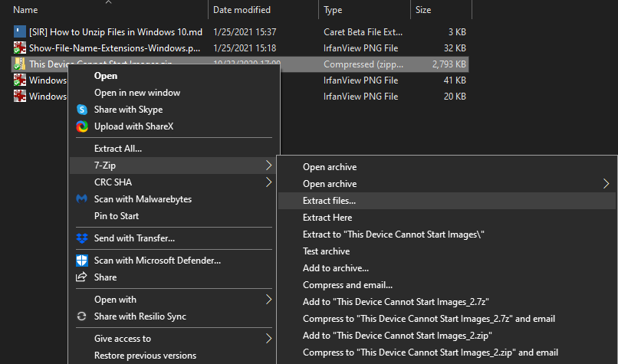Image resolution: width=618 pixels, height=364 pixels.
Task: Click the Share arrow icon
Action: tap(81, 277)
